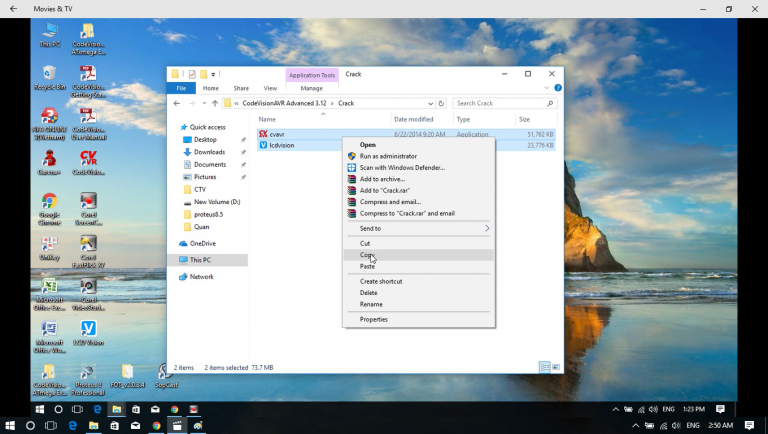Image resolution: width=768 pixels, height=434 pixels.
Task: Open the Manage ribbon tab
Action: tap(312, 88)
